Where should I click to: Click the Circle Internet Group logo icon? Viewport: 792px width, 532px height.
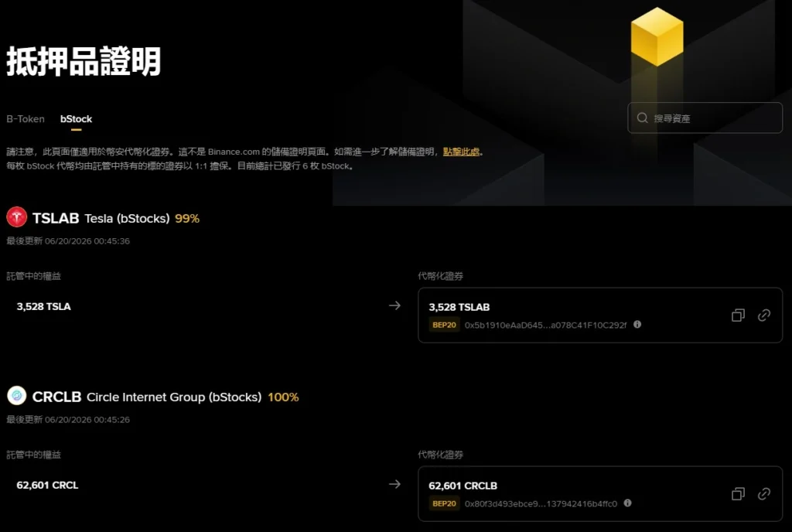pos(17,396)
